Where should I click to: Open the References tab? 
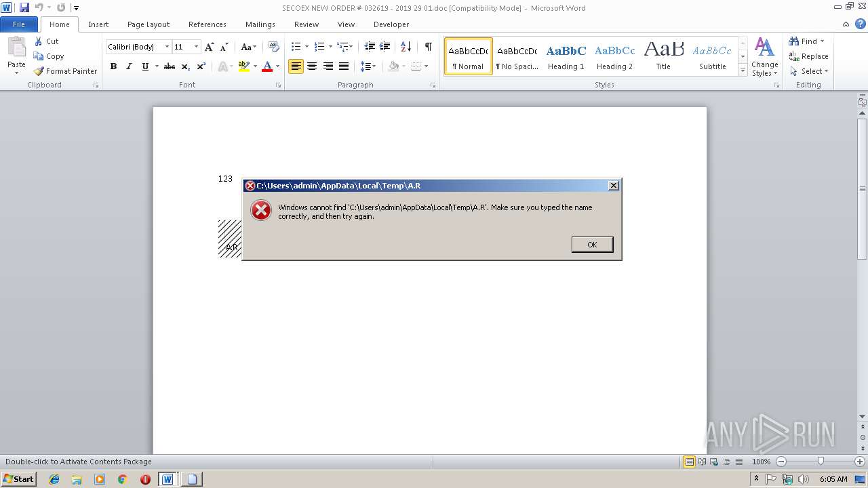[208, 24]
